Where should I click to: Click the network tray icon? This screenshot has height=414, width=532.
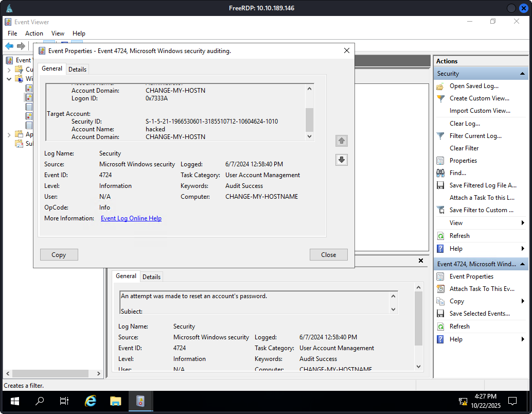(463, 402)
